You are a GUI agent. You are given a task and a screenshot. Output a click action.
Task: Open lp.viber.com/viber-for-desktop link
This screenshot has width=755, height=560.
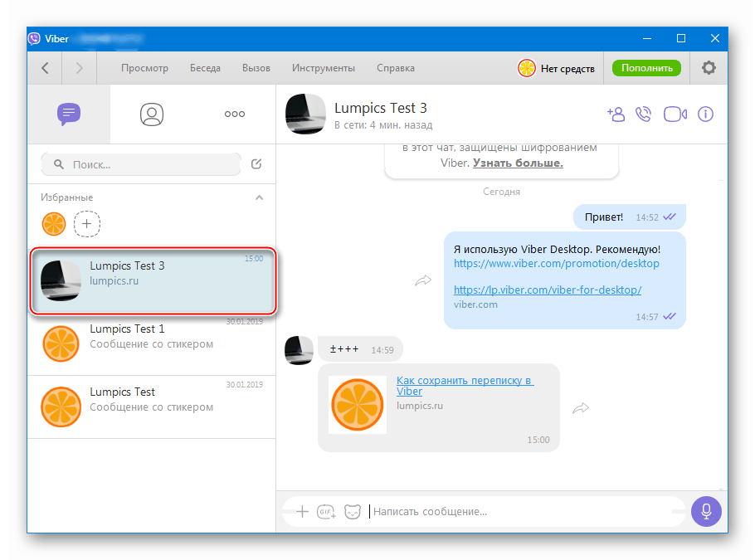click(x=548, y=290)
